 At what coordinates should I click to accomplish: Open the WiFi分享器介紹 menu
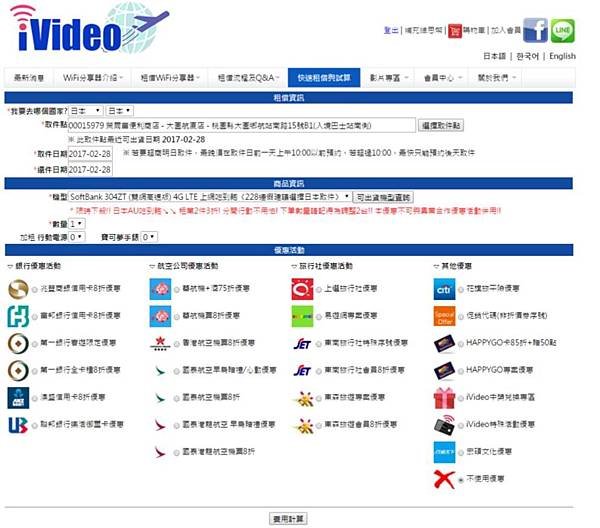[x=92, y=78]
